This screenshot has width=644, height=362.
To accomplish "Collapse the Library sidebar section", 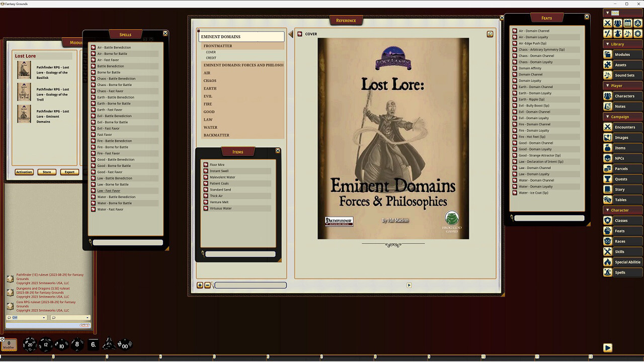I will point(608,44).
